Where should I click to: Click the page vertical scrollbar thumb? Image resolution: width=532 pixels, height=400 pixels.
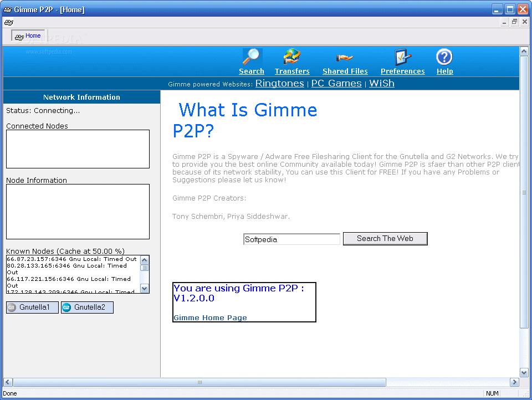pos(524,192)
